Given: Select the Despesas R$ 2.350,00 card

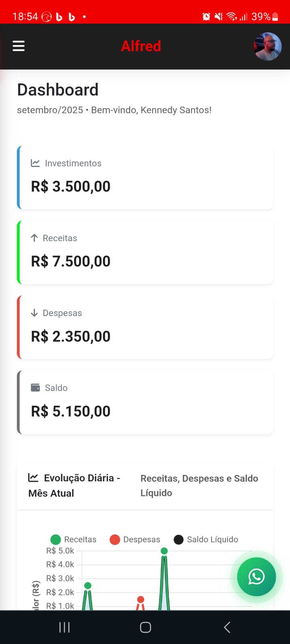Looking at the screenshot, I should 145,327.
